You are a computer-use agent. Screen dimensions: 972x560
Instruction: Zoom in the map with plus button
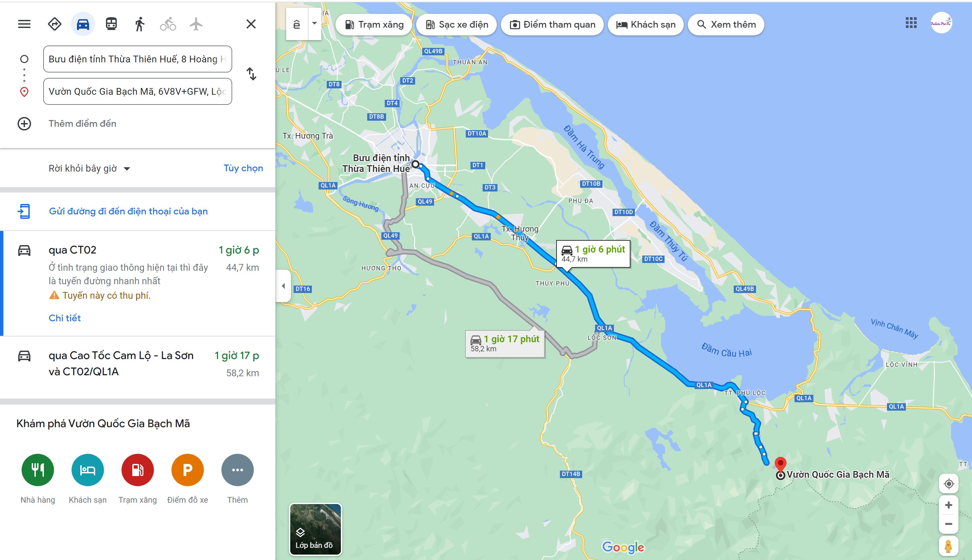[x=948, y=505]
